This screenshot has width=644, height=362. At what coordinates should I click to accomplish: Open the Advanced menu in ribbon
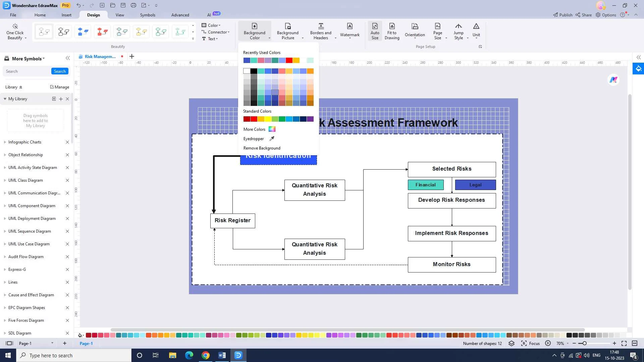tap(179, 15)
